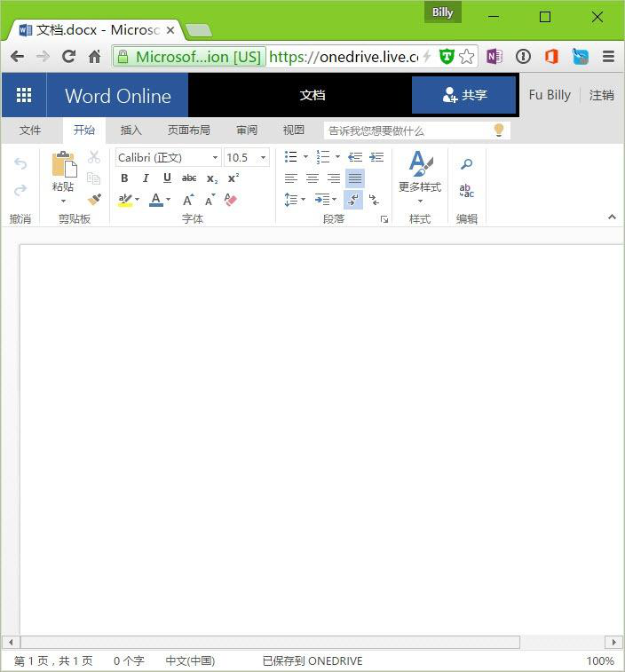
Task: Click the 注销 sign out link
Action: click(x=601, y=95)
